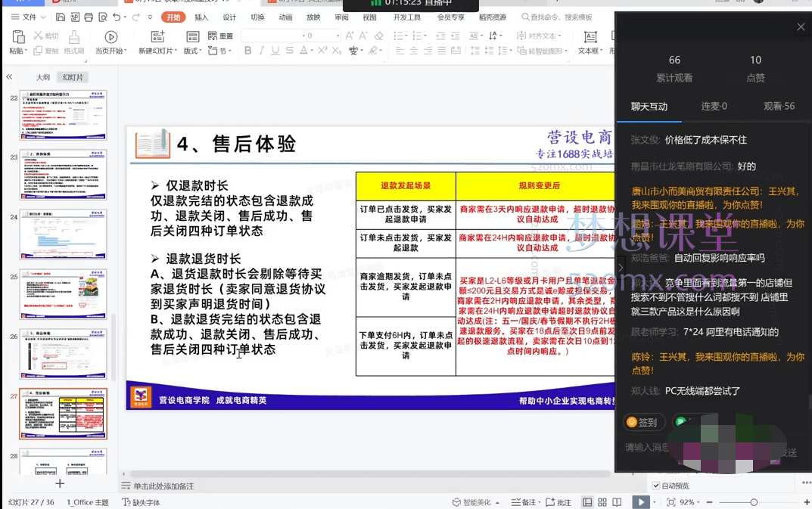Click the 重置 (Reset) slide icon
The width and height of the screenshot is (812, 509).
(x=219, y=36)
